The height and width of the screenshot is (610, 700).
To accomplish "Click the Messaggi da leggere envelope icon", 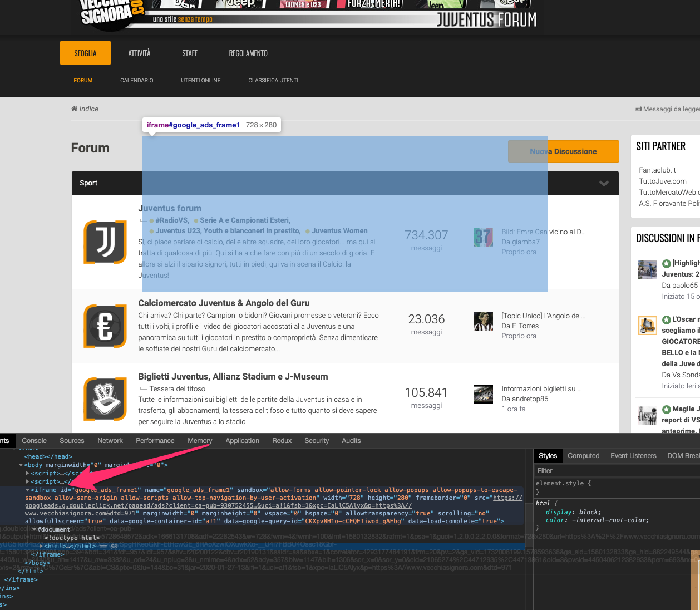I will (x=638, y=109).
